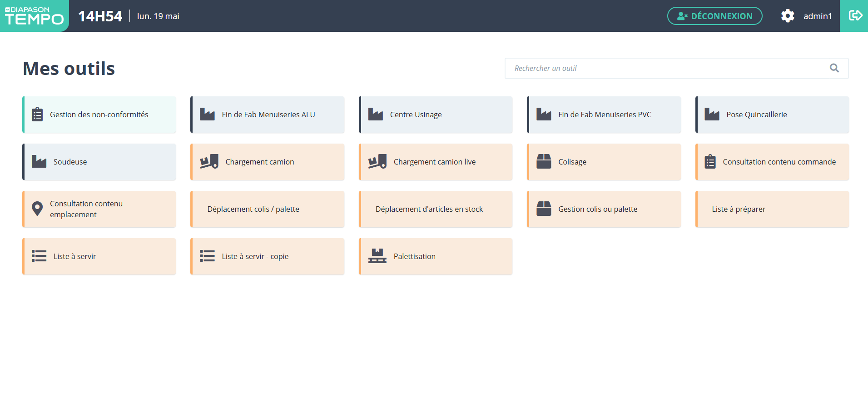Screen dimensions: 868x419
Task: Click the logout arrow icon
Action: pyautogui.click(x=855, y=16)
